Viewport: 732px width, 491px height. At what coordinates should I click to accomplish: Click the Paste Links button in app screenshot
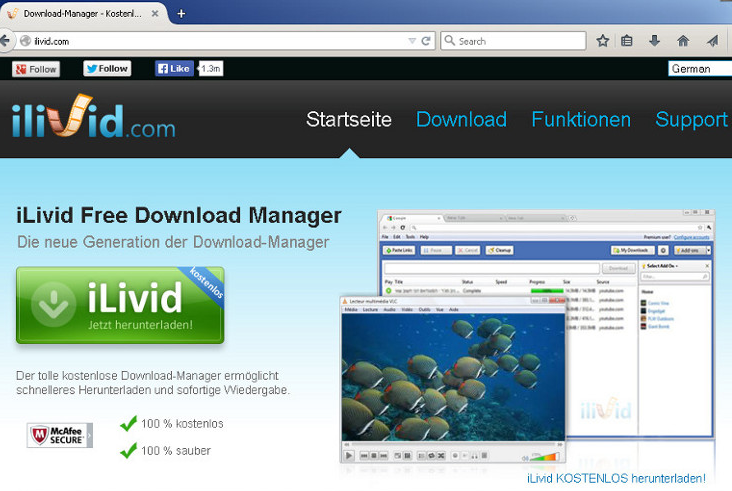coord(399,251)
